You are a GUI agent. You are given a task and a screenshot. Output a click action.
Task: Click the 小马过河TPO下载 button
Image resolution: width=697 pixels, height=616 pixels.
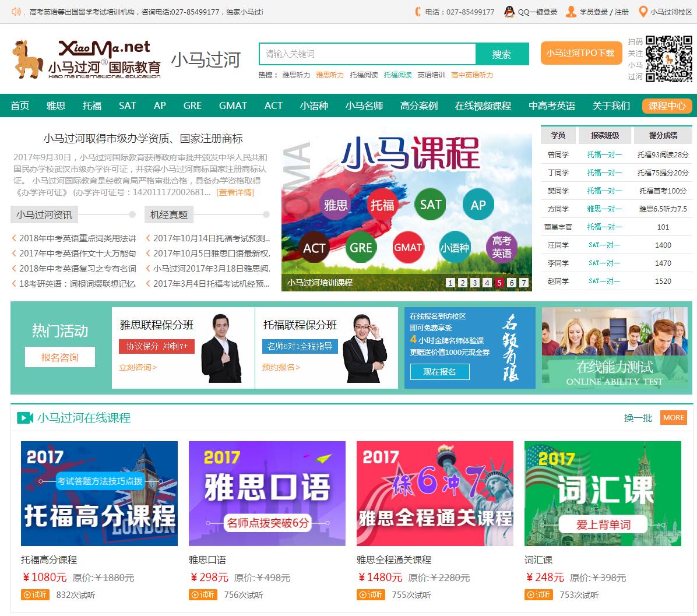581,54
